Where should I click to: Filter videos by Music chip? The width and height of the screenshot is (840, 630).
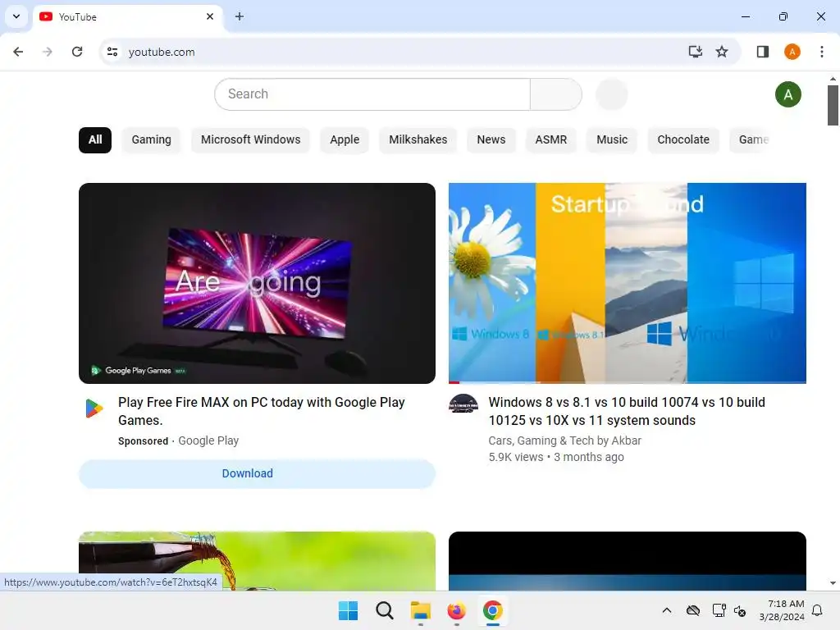pos(612,139)
